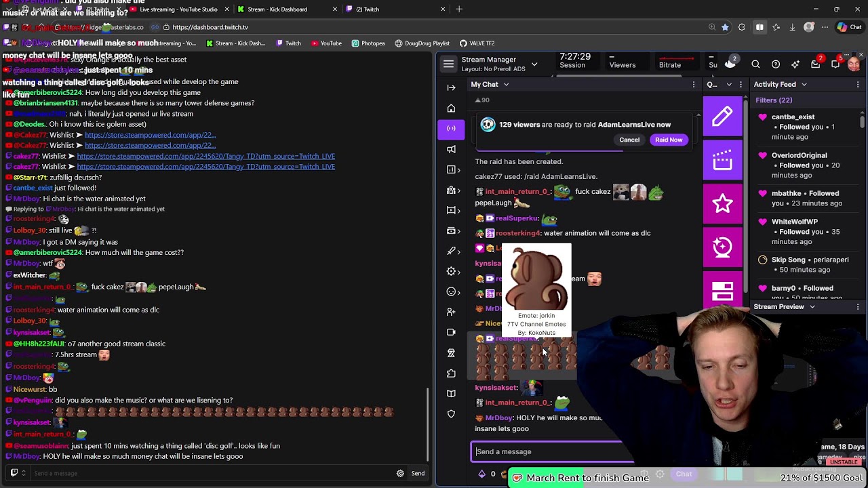This screenshot has width=868, height=488.
Task: Expand the Stream Preview panel dropdown
Action: point(812,306)
